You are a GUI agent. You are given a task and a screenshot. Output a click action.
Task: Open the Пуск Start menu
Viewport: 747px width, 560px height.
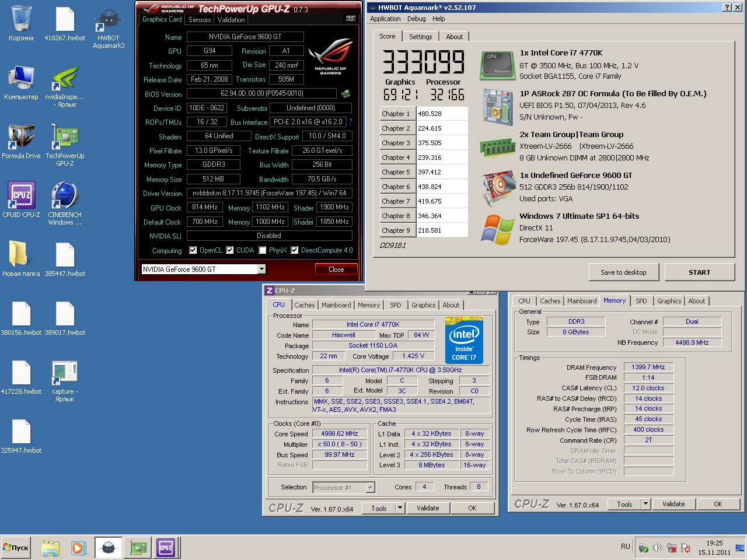pos(16,548)
